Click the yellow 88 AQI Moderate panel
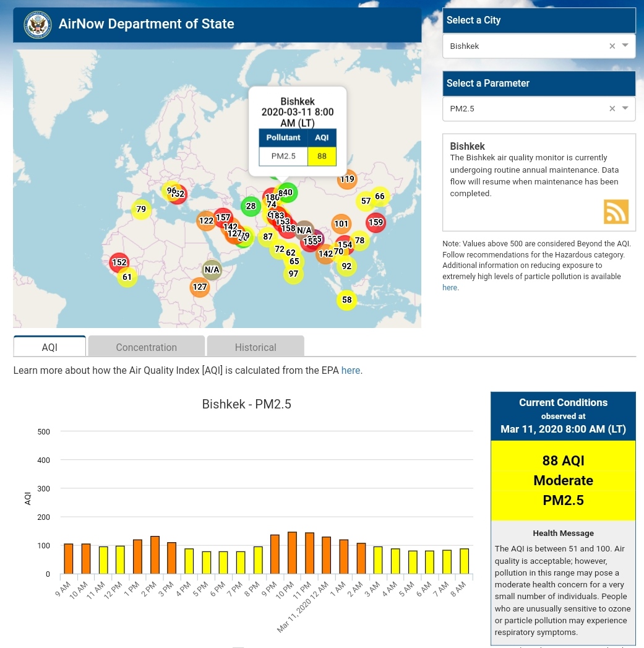 click(x=563, y=480)
